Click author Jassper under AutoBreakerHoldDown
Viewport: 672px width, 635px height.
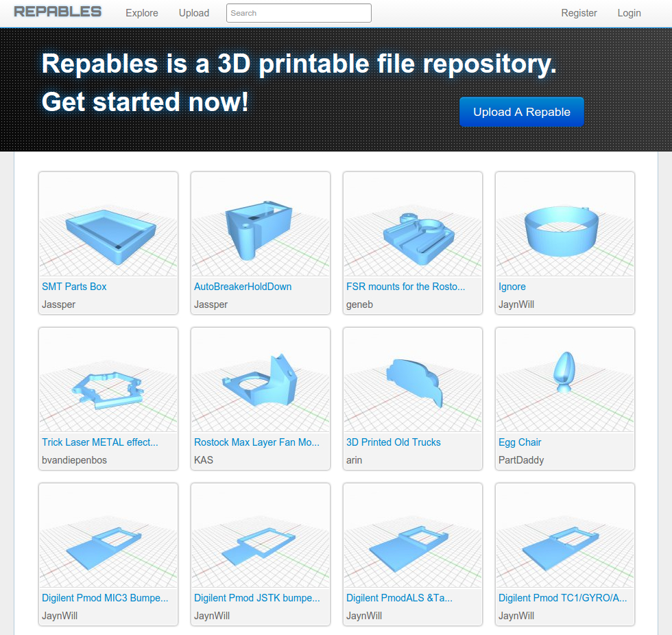[x=211, y=304]
